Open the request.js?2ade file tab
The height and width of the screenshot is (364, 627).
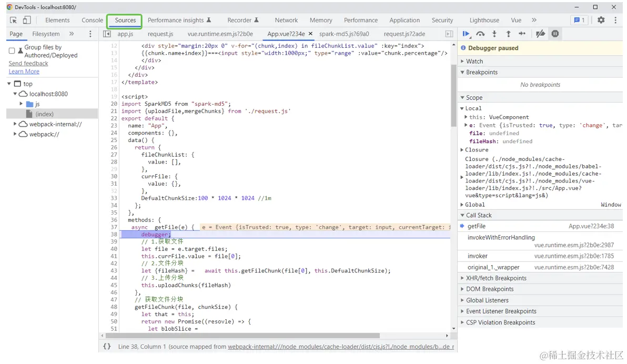pyautogui.click(x=404, y=34)
